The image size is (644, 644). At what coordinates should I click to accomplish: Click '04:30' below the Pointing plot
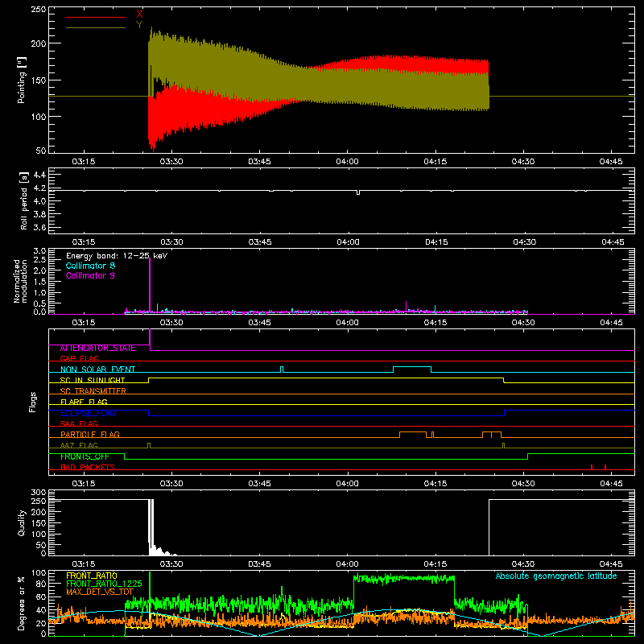[522, 162]
